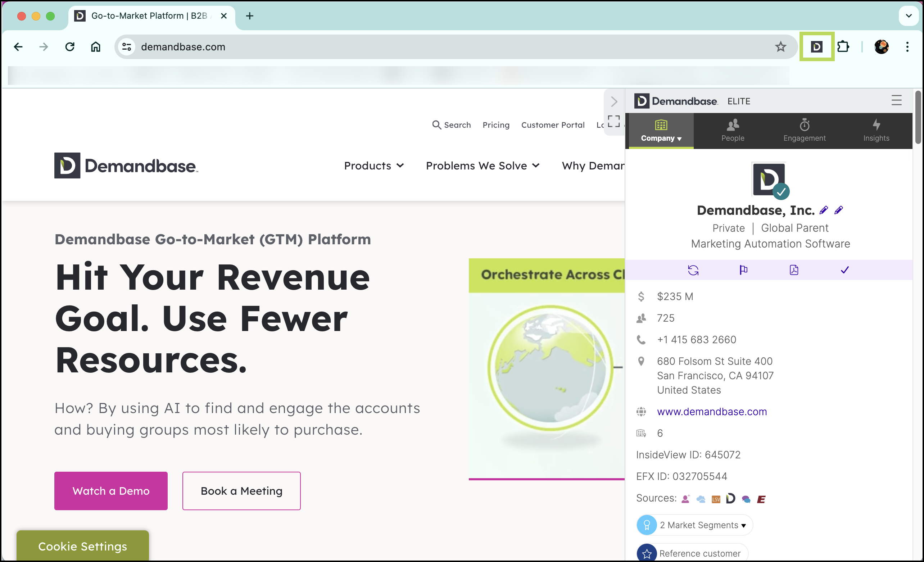Click the Reference customer badge

pyautogui.click(x=692, y=553)
